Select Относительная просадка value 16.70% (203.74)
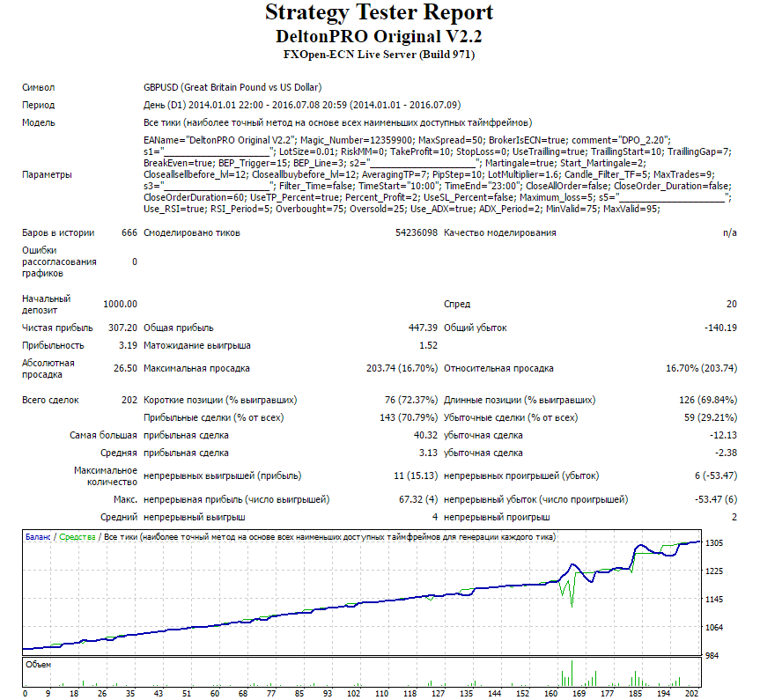 point(701,368)
